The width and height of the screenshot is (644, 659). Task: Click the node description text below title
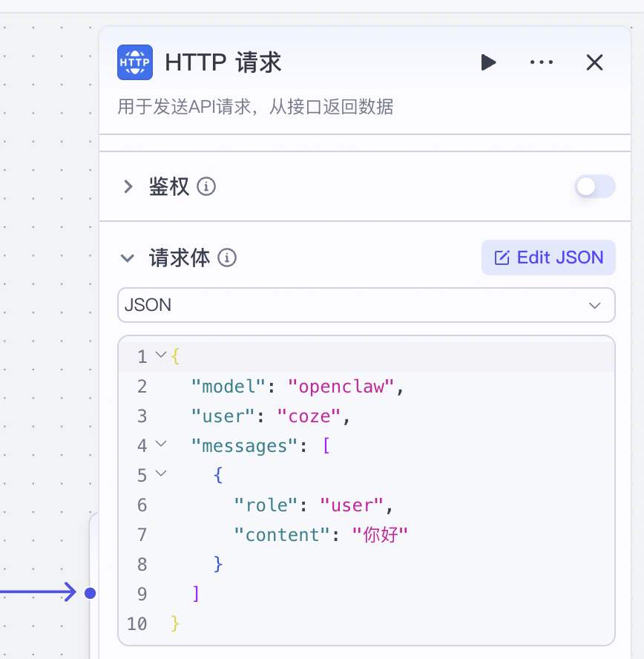(255, 108)
